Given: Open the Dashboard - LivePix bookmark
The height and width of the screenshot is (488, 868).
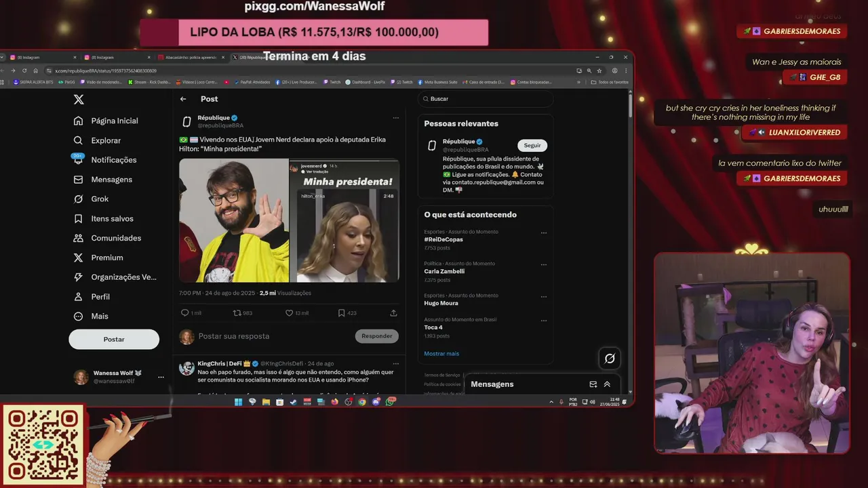Looking at the screenshot, I should coord(366,82).
